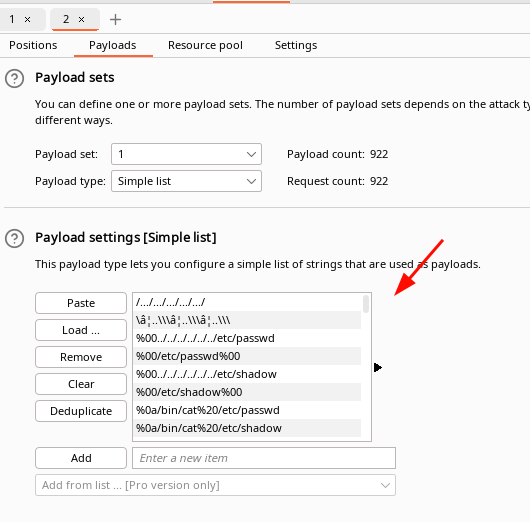Click the Deduplicate button
Screen dimensions: 530x522
(x=81, y=411)
